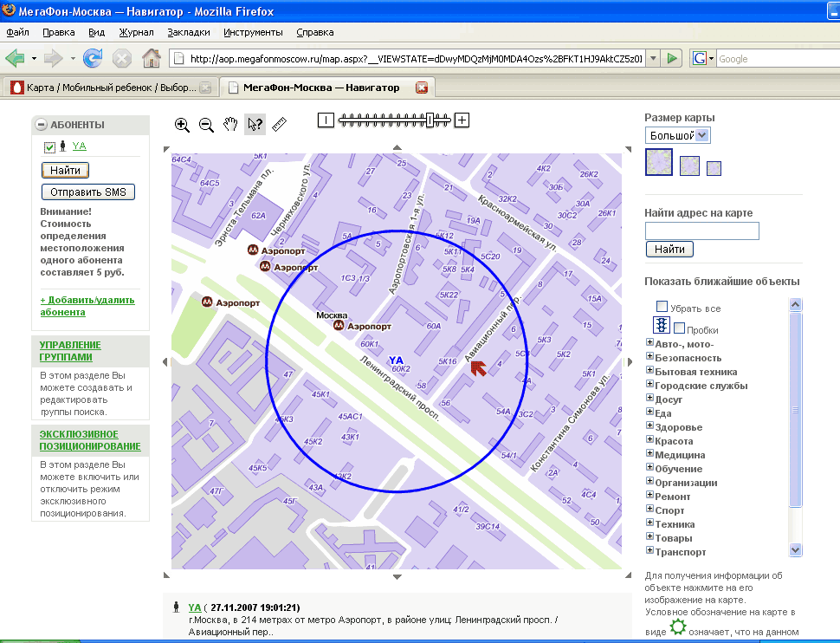Pan map to bottom-right corner arrow

(628, 575)
